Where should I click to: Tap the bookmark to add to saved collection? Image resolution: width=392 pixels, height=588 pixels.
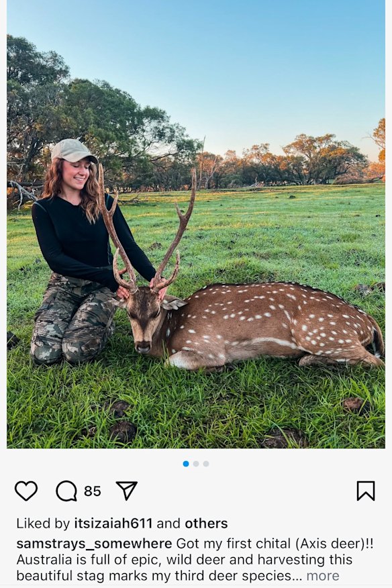tap(366, 491)
